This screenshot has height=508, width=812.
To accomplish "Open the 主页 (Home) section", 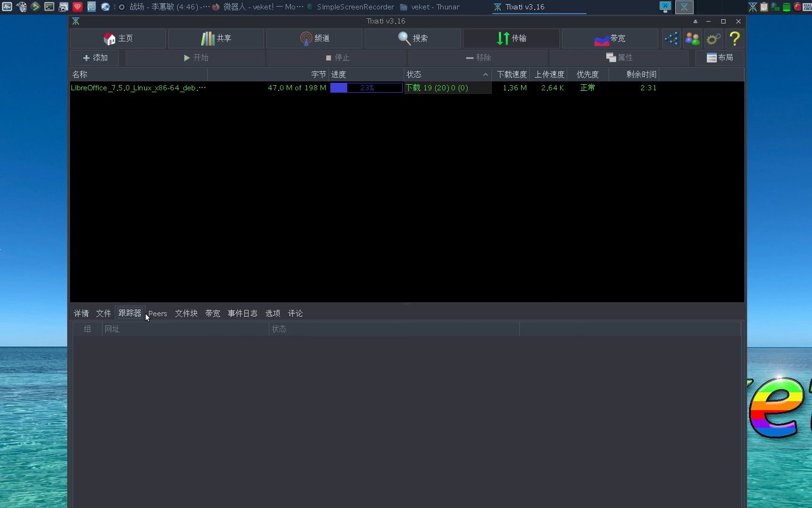I will click(118, 39).
